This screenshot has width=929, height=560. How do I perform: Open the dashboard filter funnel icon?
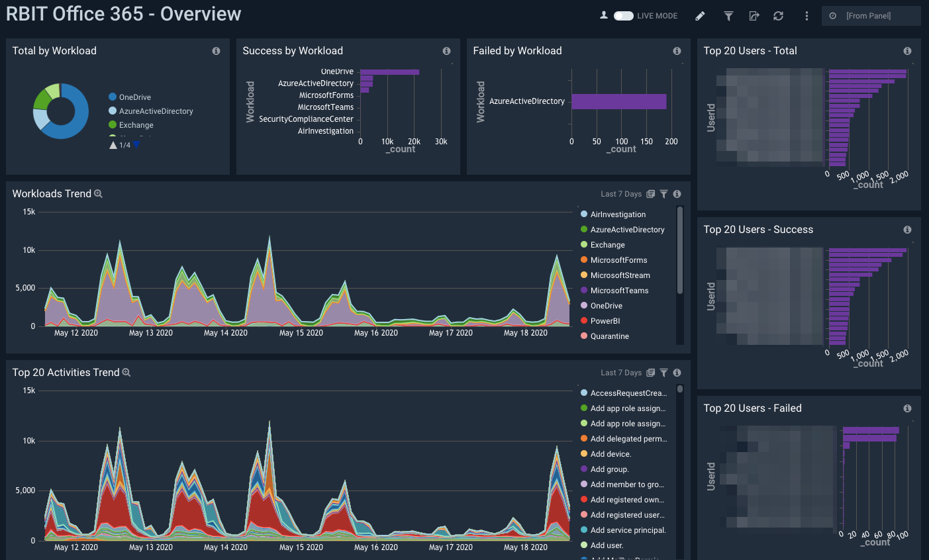point(728,16)
